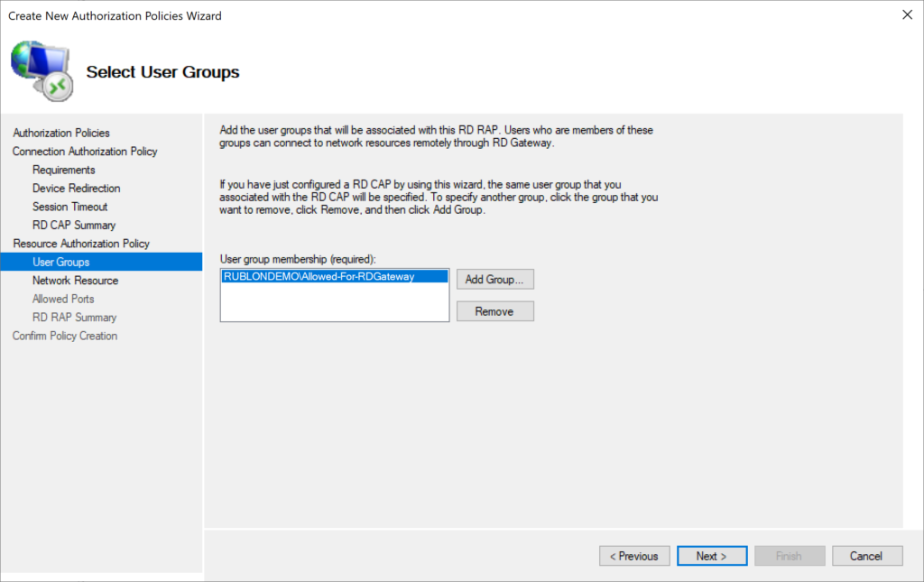Screen dimensions: 924x582
Task: Open the Connection Authorization Policy step
Action: point(84,151)
